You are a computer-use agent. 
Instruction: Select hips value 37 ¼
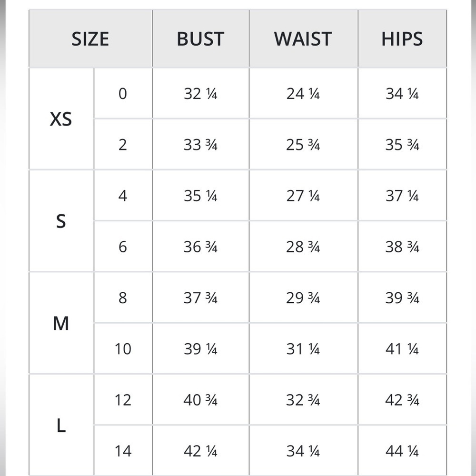(402, 196)
